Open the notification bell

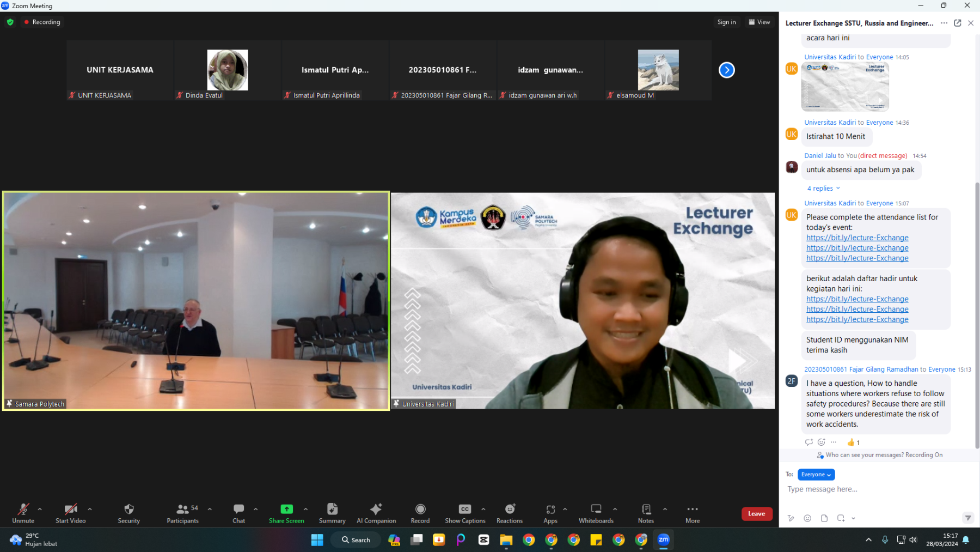click(966, 540)
